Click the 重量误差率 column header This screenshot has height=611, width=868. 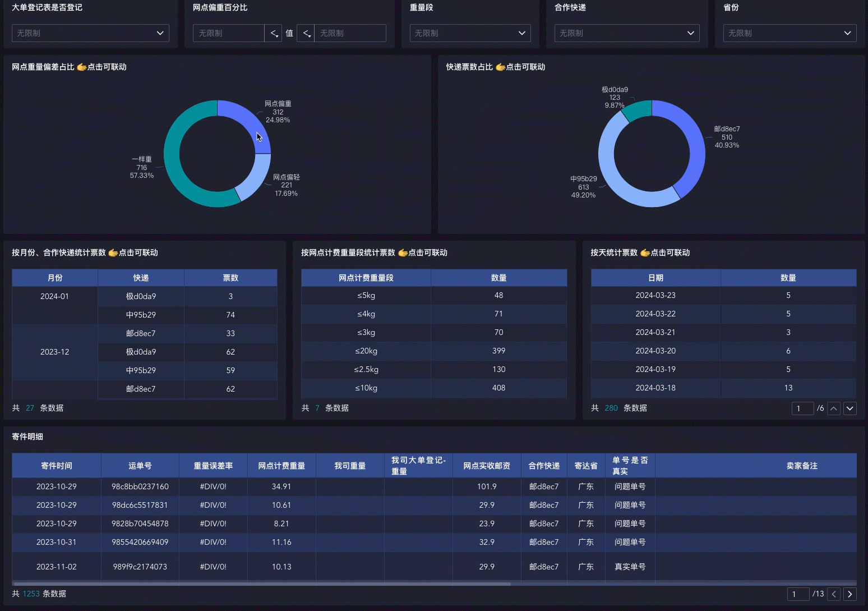(213, 466)
